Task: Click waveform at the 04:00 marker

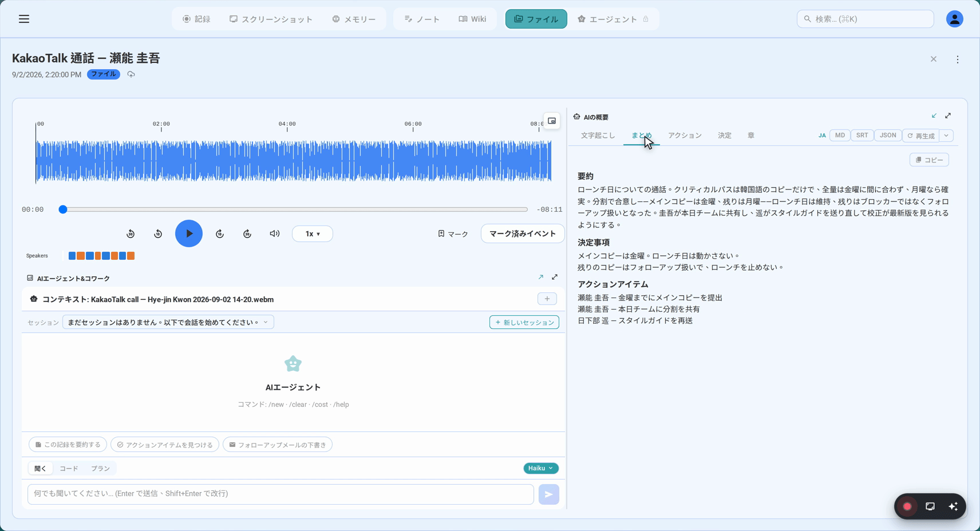Action: click(x=287, y=162)
